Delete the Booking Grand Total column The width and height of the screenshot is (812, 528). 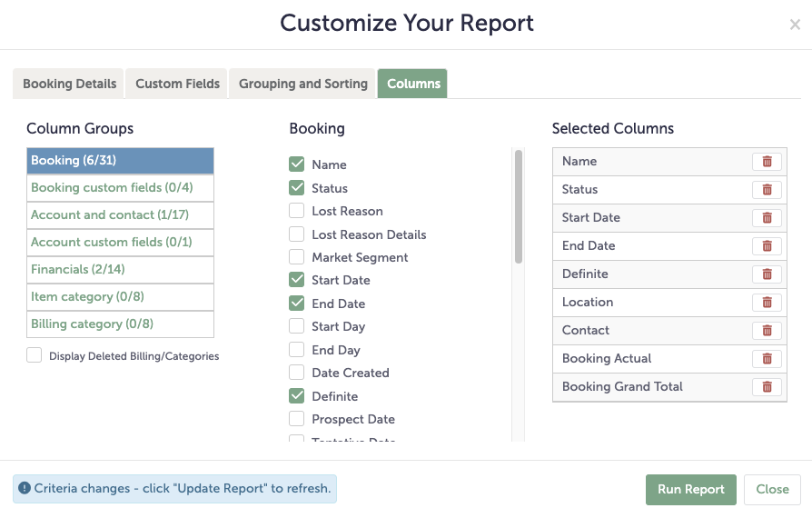click(x=767, y=386)
